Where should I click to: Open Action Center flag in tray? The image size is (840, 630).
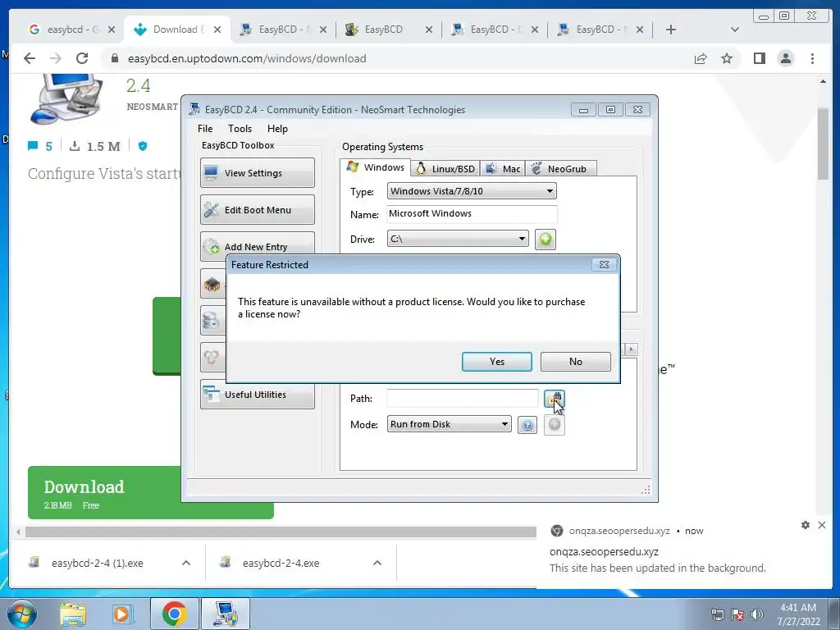[737, 614]
